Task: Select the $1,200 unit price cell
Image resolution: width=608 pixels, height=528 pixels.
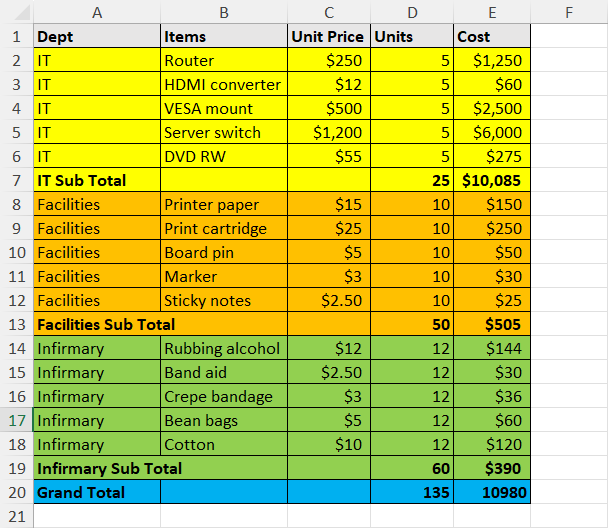Action: point(329,133)
